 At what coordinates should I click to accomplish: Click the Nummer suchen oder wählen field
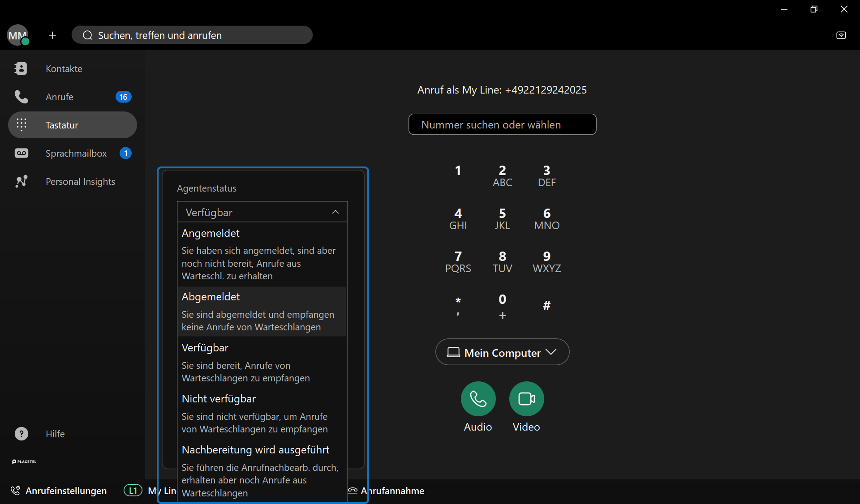(x=502, y=124)
